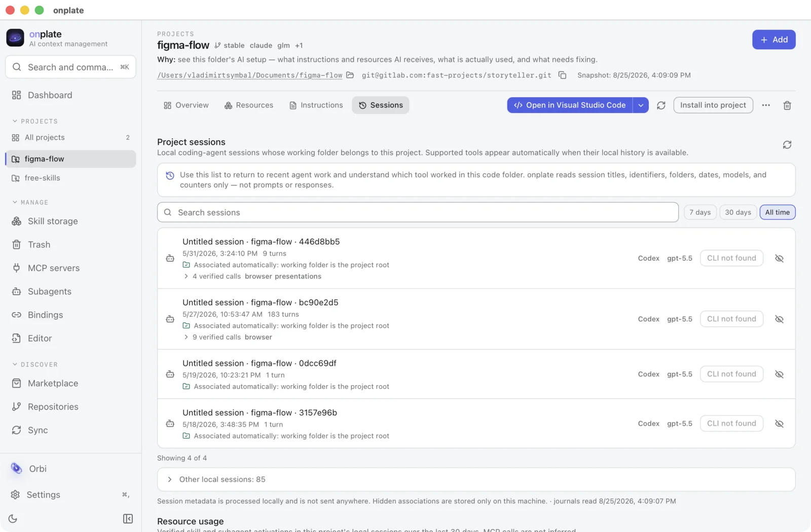Hide session 446d8bb5 association
This screenshot has height=532, width=811.
[x=780, y=258]
